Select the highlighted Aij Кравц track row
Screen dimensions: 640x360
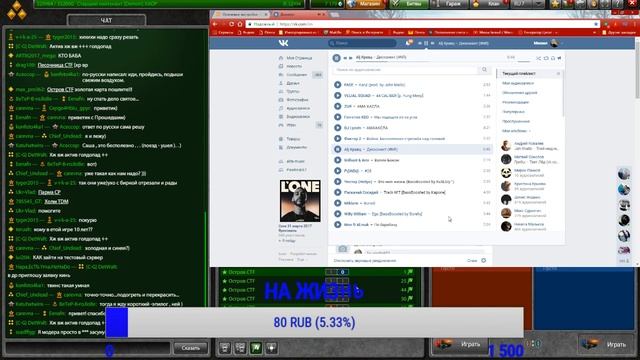point(413,149)
